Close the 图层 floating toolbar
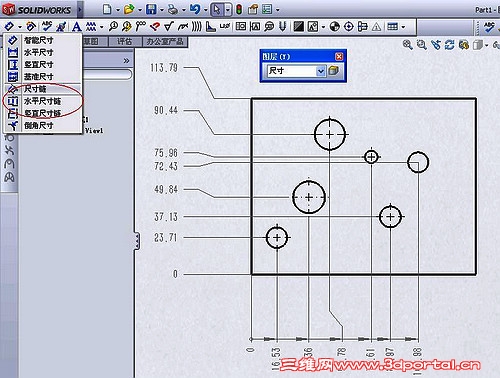500x378 pixels. 339,56
